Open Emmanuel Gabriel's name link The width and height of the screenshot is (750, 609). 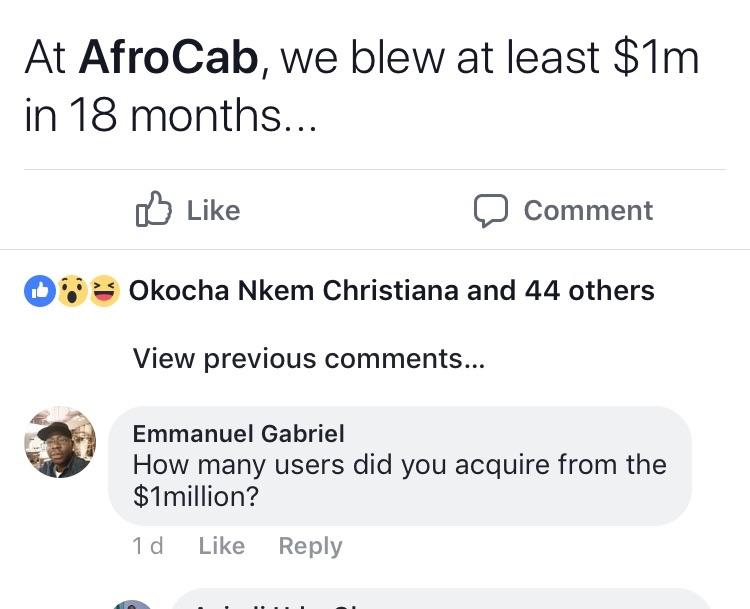pos(239,433)
